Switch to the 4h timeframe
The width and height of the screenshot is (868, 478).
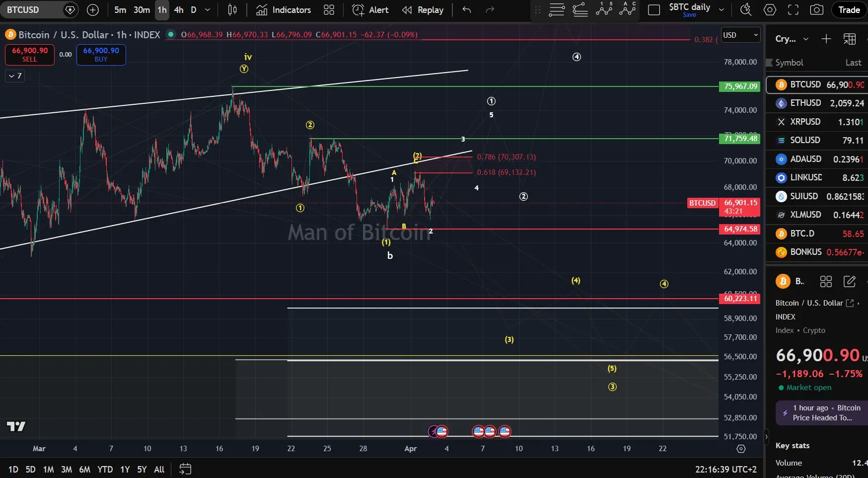[x=179, y=10]
